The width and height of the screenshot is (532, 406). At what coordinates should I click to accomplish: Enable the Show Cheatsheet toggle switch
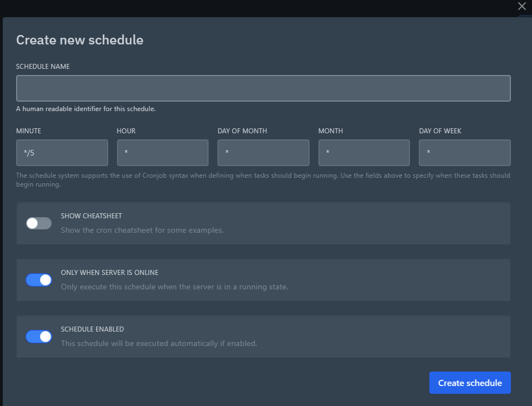point(39,223)
